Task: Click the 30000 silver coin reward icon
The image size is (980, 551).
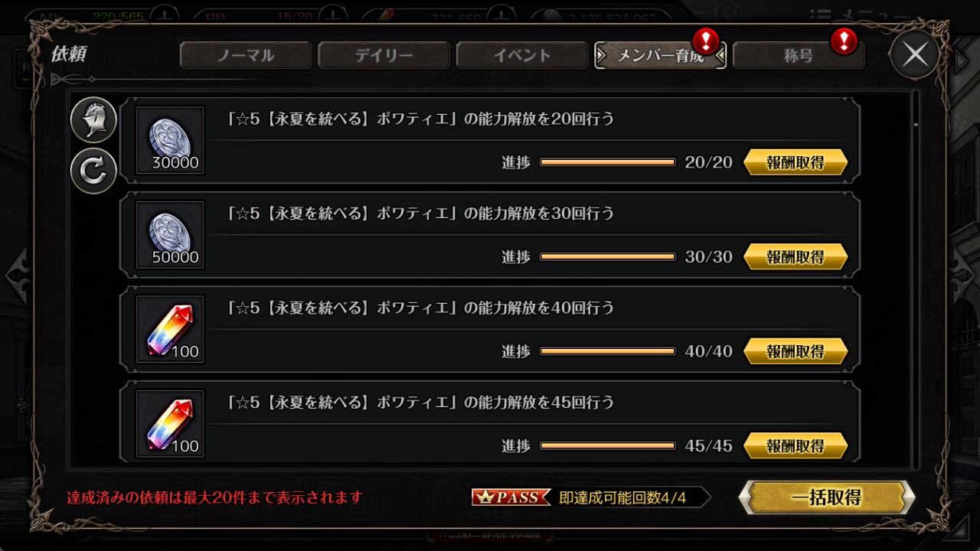Action: (170, 141)
